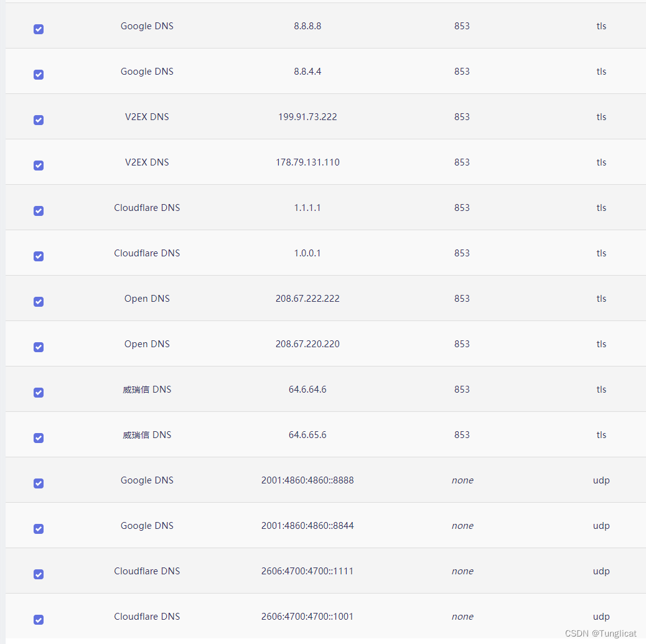Click the 2001:4860:4860::8888 IPv6 address

tap(307, 480)
